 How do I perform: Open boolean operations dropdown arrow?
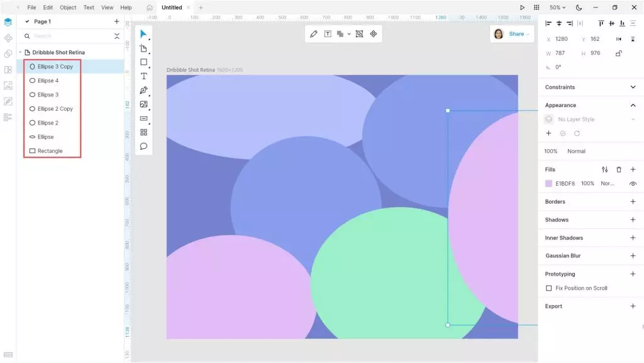pyautogui.click(x=349, y=34)
